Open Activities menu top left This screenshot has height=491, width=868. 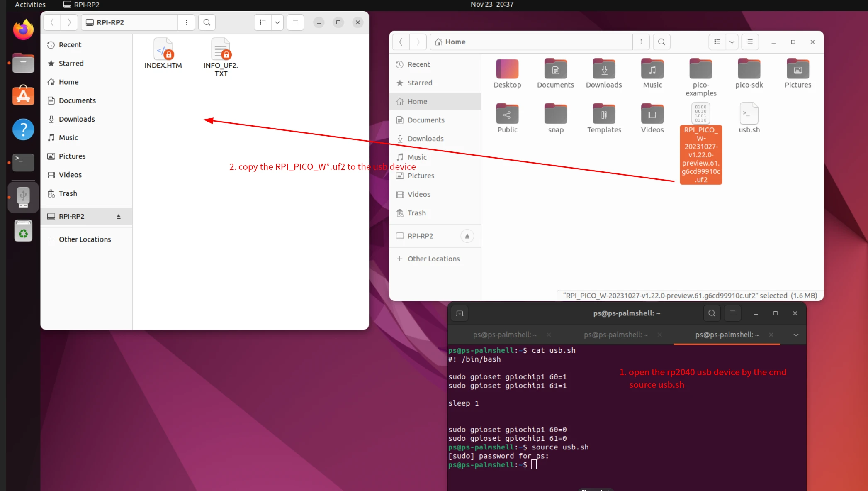[x=30, y=4]
